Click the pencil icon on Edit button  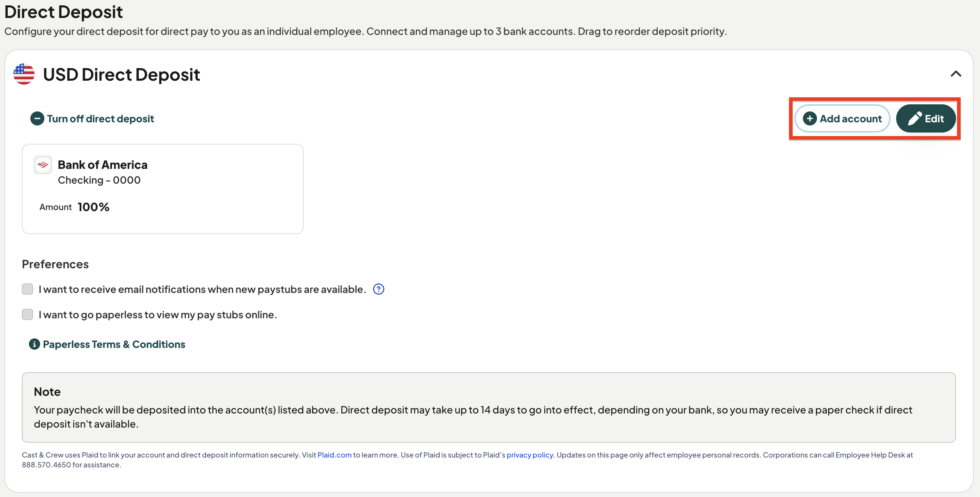point(914,119)
